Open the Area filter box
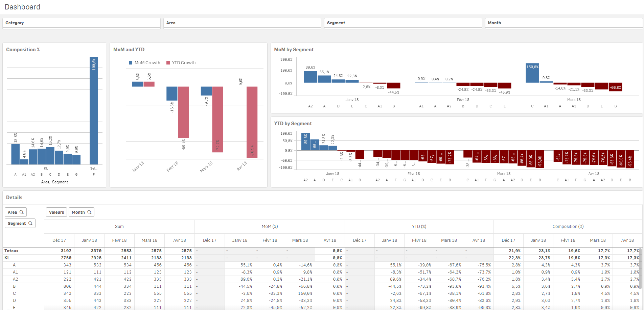This screenshot has height=310, width=644. [242, 23]
